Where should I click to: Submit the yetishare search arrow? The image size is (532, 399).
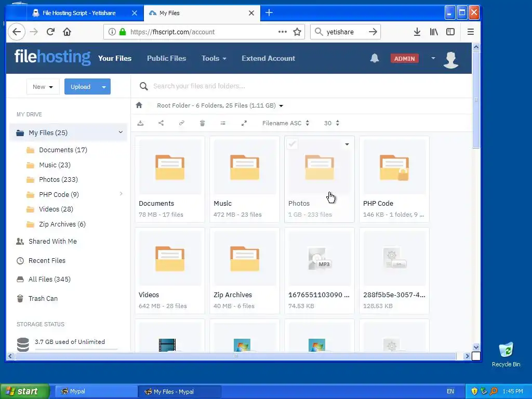coord(373,32)
